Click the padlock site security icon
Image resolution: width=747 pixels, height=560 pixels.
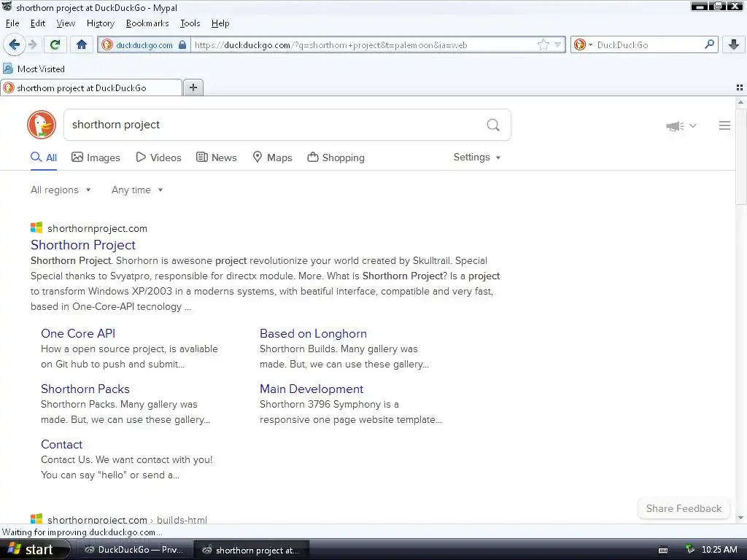[x=182, y=44]
